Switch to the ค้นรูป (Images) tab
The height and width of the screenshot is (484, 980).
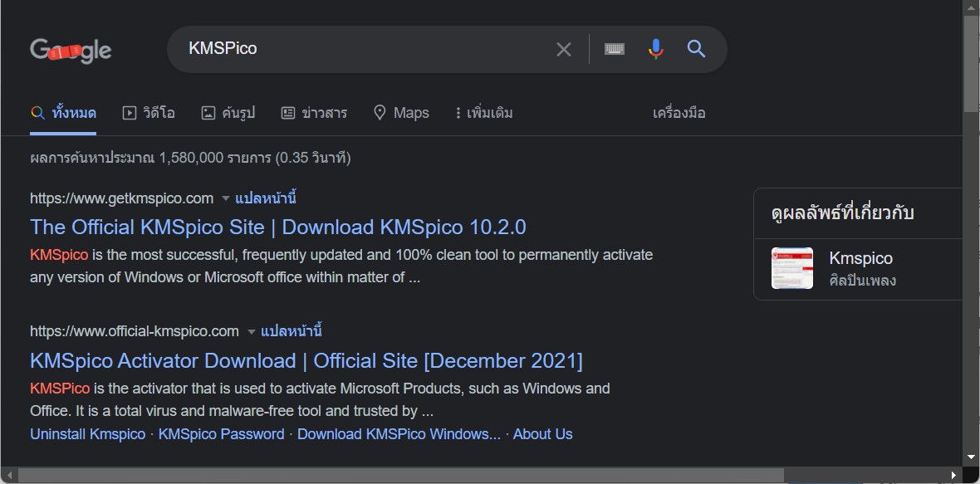pos(228,113)
